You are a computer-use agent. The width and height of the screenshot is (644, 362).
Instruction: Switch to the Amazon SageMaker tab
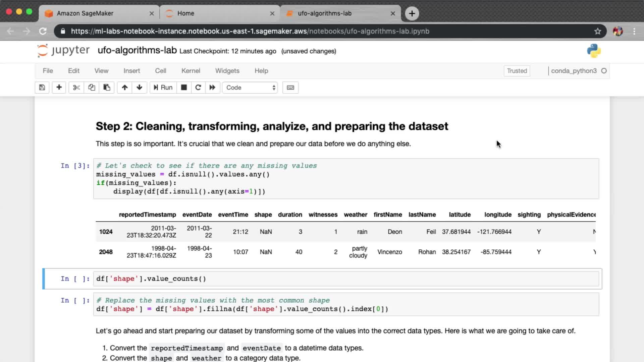85,13
